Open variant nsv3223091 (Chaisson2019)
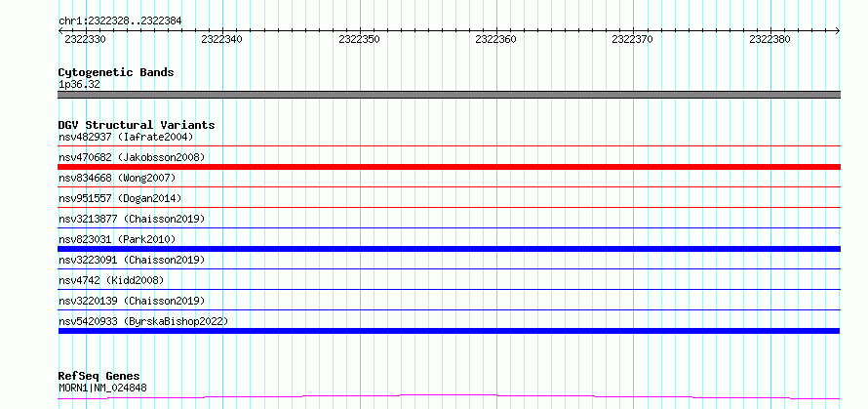This screenshot has height=409, width=868. tap(132, 260)
